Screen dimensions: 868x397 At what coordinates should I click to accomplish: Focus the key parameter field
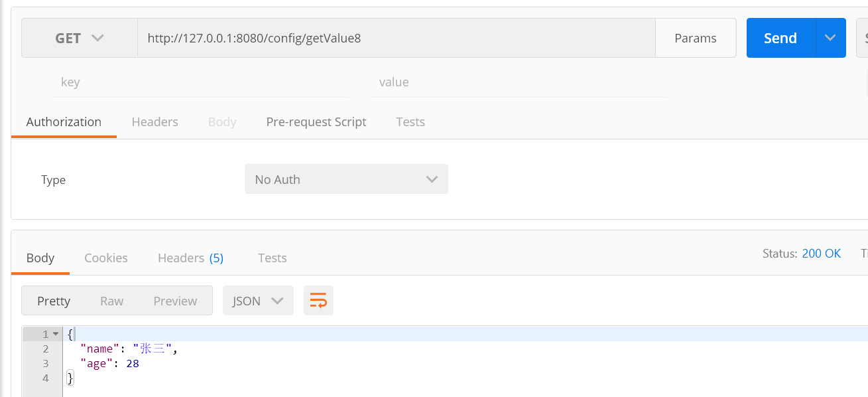200,82
